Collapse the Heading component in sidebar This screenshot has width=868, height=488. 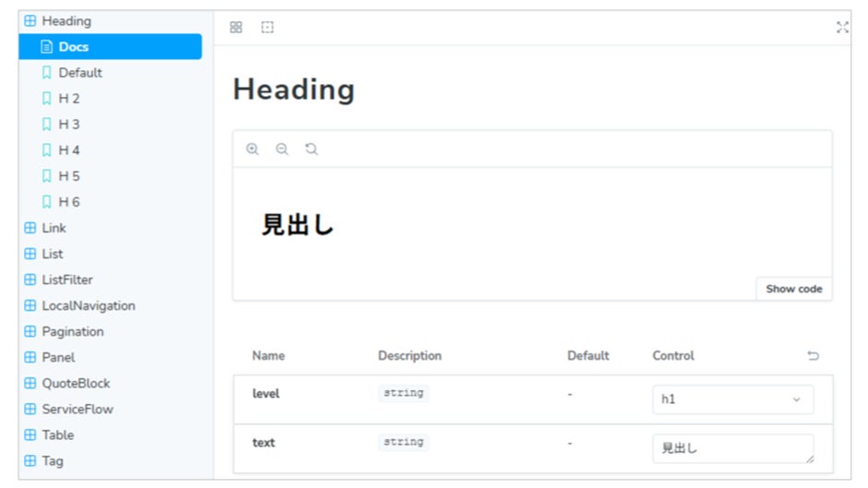point(66,21)
